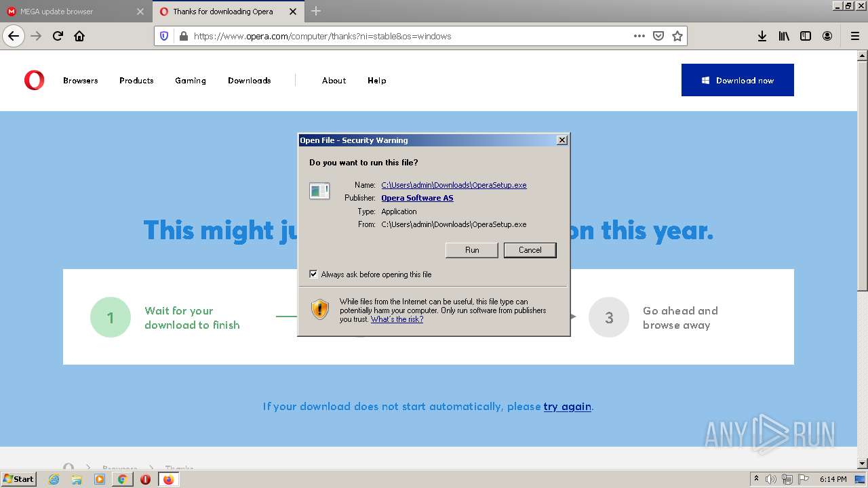Screen dimensions: 868x488
Task: Open the Windows Start button
Action: pos(18,479)
